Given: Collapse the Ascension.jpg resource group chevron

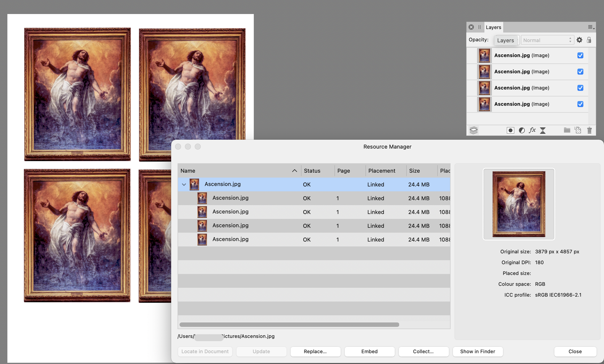Looking at the screenshot, I should click(184, 184).
